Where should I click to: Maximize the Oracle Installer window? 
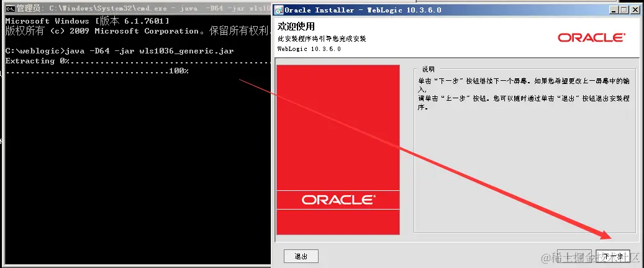pyautogui.click(x=624, y=10)
